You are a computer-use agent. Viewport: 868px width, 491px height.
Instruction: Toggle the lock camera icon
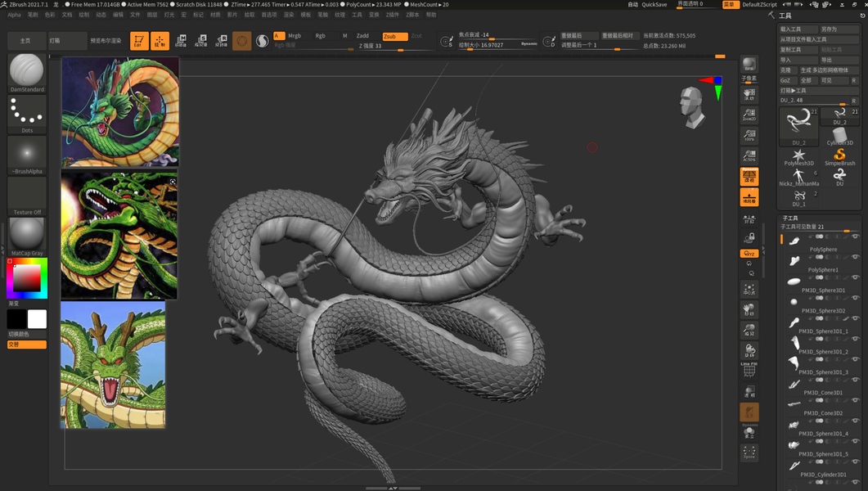(749, 238)
